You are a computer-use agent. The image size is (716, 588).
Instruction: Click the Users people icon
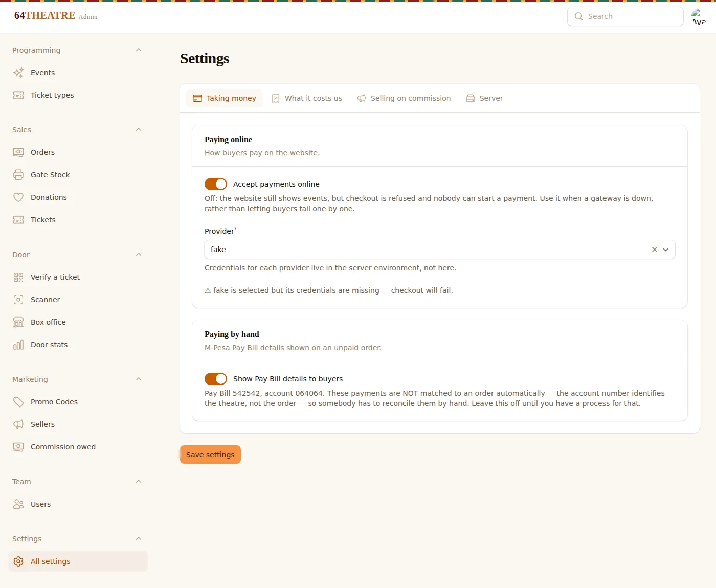(x=18, y=504)
